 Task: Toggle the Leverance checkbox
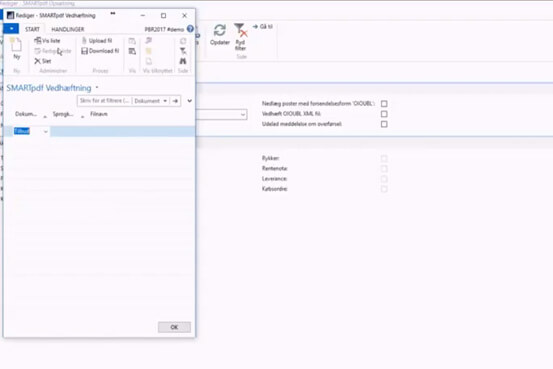point(384,179)
